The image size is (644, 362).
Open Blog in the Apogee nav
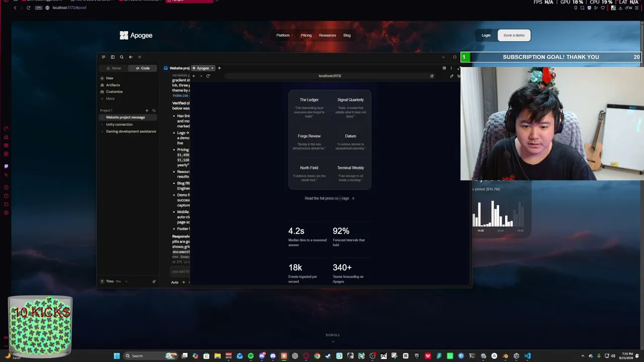pyautogui.click(x=347, y=35)
